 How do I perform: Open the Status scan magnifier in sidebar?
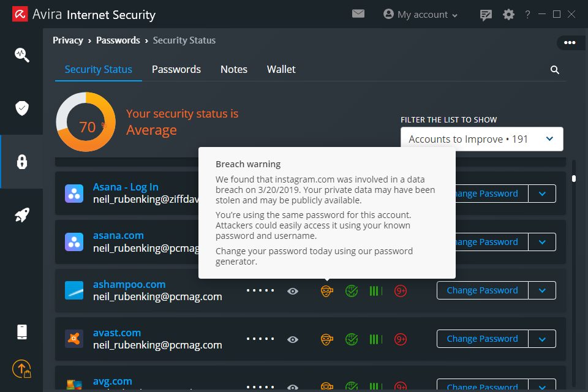click(22, 55)
